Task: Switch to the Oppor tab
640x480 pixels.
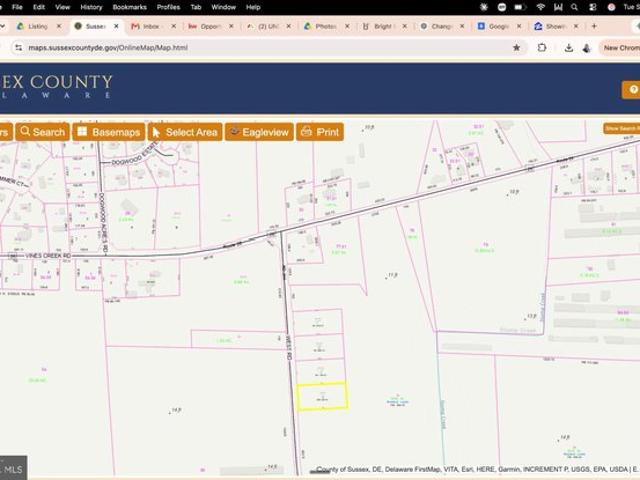Action: click(211, 26)
